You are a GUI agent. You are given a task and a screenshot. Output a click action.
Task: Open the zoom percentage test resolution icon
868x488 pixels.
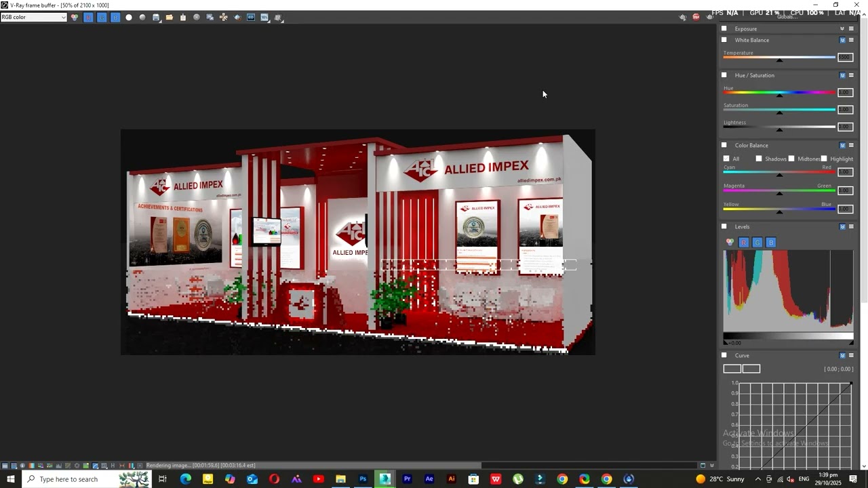tap(264, 17)
